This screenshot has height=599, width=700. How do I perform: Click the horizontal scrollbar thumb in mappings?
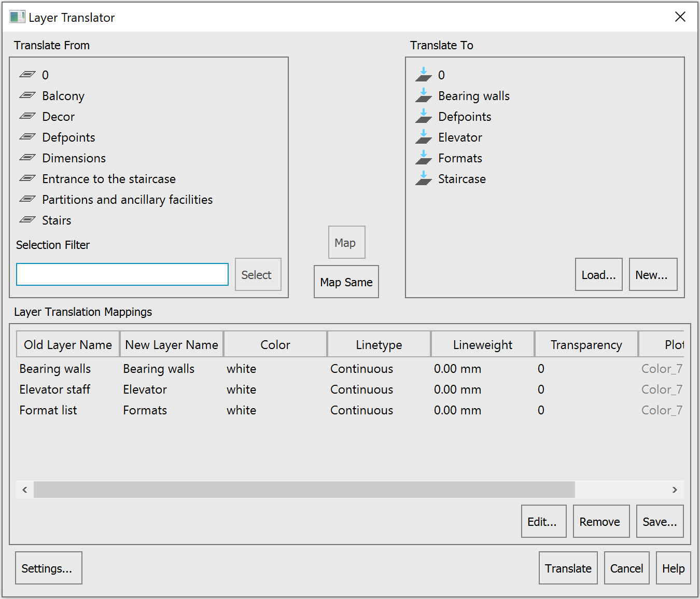pos(304,490)
